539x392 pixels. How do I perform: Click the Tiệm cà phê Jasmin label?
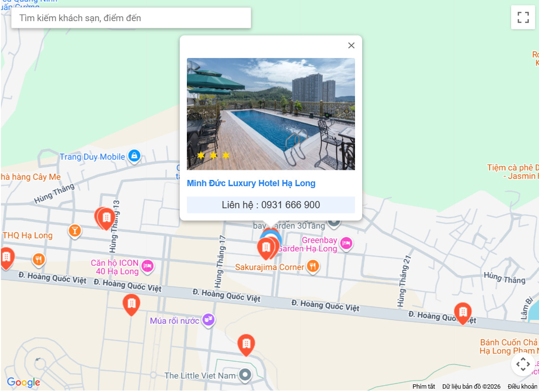click(x=513, y=172)
